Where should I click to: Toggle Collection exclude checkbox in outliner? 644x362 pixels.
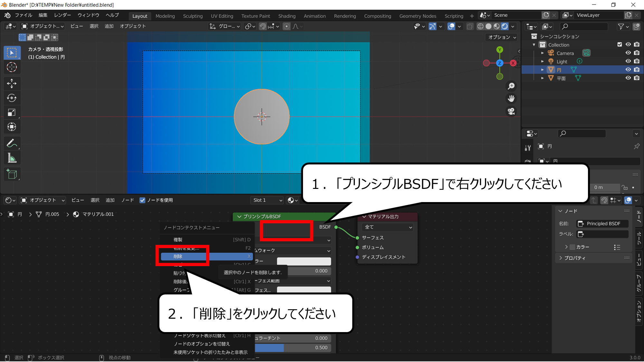[x=620, y=44]
